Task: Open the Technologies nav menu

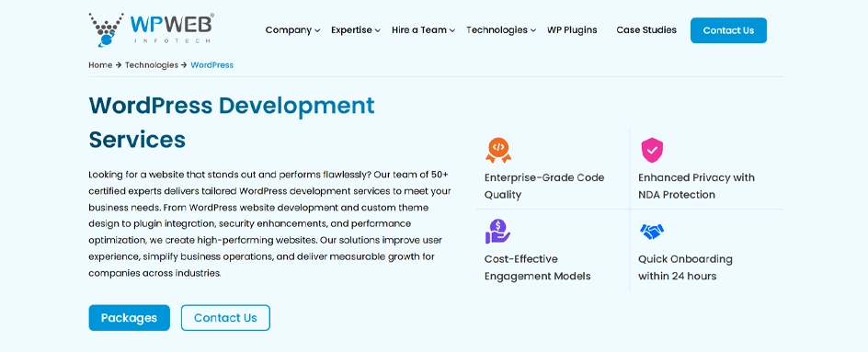Action: pyautogui.click(x=497, y=30)
